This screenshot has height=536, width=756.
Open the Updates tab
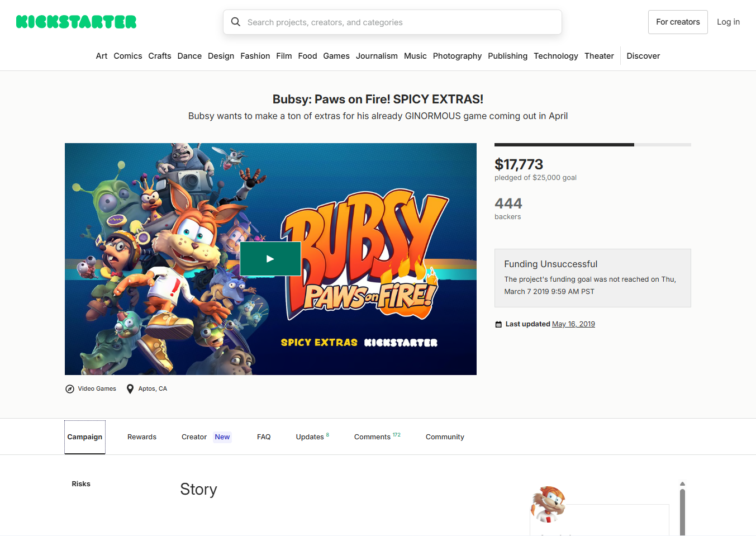(x=310, y=437)
